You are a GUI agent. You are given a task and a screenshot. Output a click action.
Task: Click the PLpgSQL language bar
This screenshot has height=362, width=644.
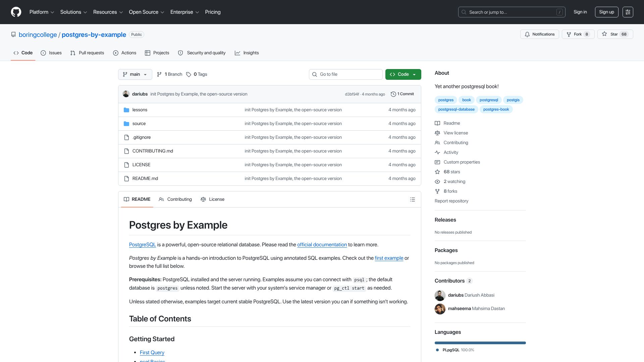[480, 343]
